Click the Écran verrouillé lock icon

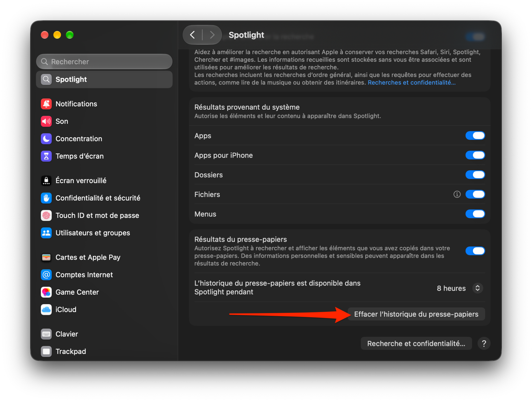[46, 181]
